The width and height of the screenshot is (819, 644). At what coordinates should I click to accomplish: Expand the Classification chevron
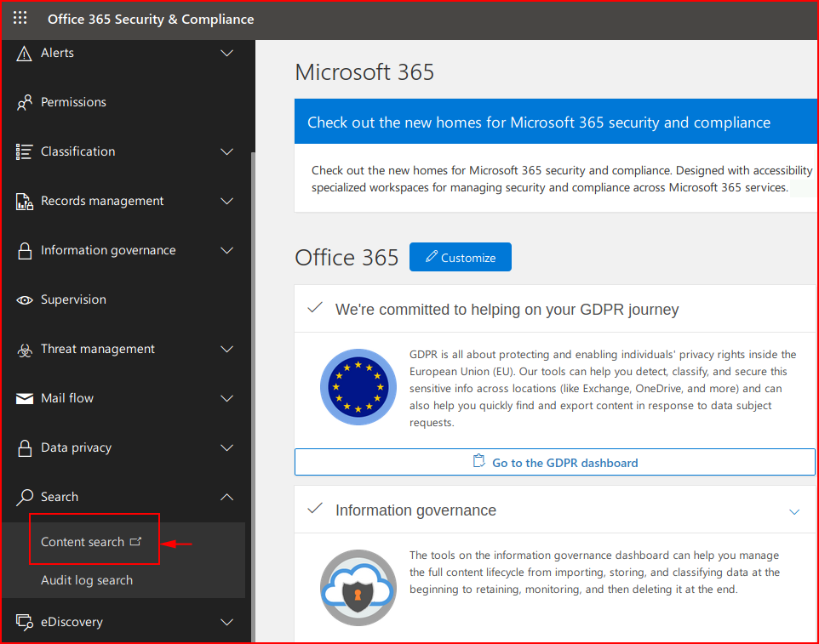point(226,152)
